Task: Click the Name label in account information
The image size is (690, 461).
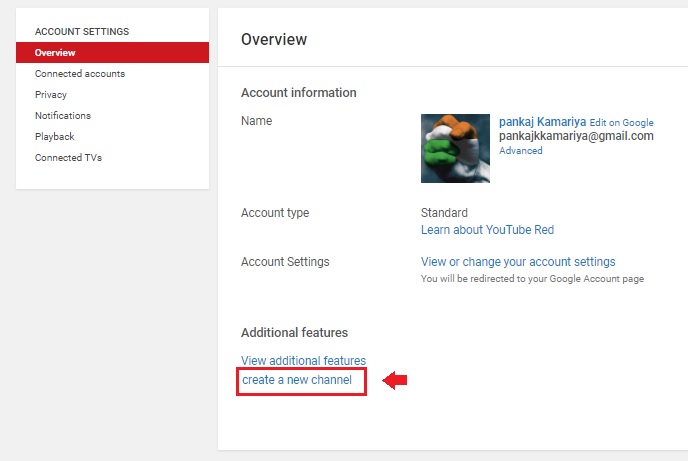Action: [x=256, y=121]
